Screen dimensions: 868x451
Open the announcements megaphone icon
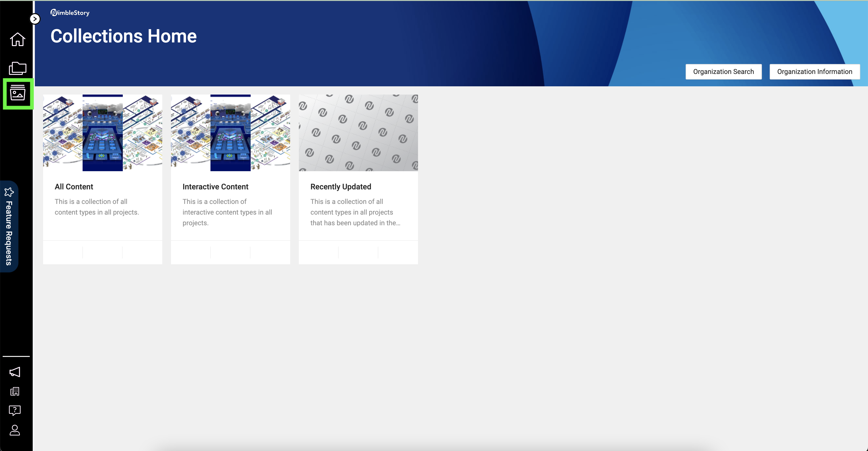[x=15, y=372]
